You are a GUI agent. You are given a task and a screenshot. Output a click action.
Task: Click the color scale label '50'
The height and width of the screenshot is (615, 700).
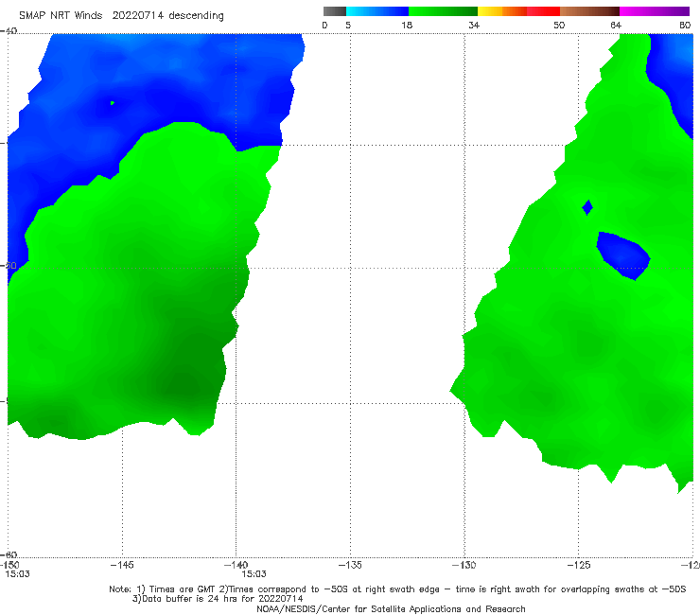pos(559,25)
